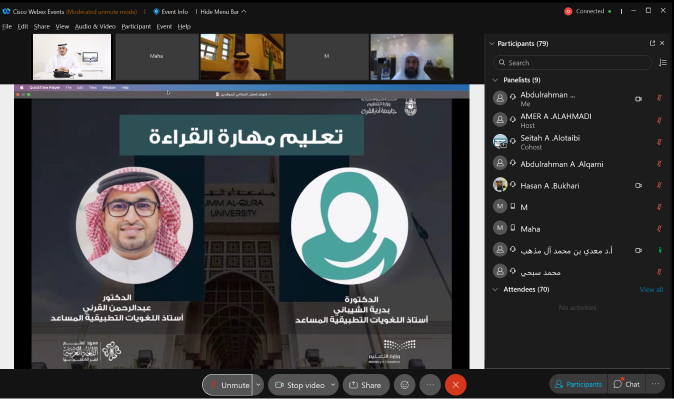Click Event Info in title bar
Viewport: 674px width, 399px height.
click(x=171, y=12)
